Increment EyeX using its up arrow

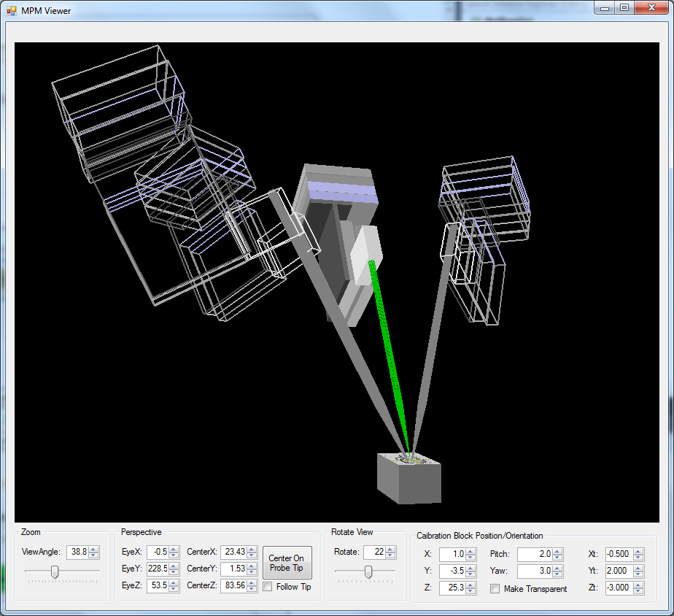174,550
